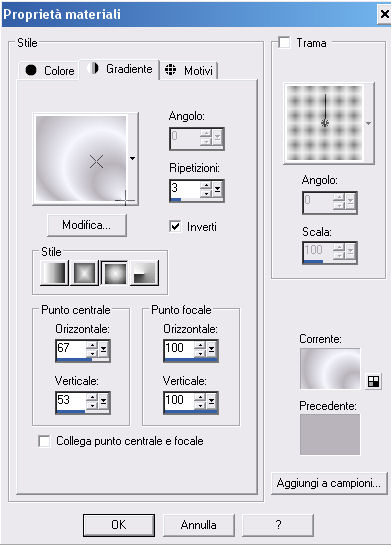391x545 pixels.
Task: Click the Precedente color swatch
Action: click(x=330, y=434)
